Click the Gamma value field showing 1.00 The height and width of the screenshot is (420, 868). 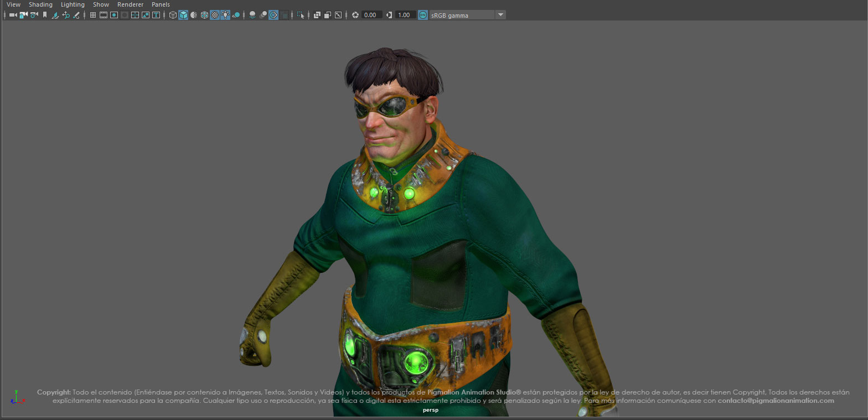(405, 15)
